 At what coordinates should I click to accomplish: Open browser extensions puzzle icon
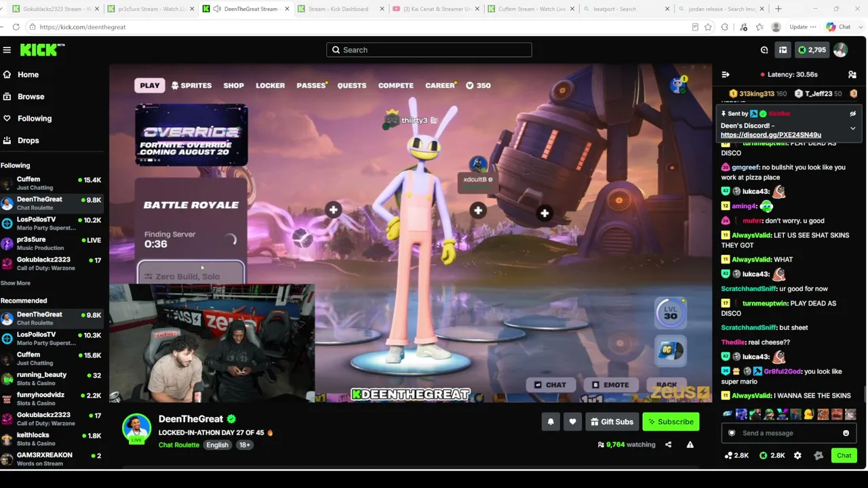tap(725, 27)
